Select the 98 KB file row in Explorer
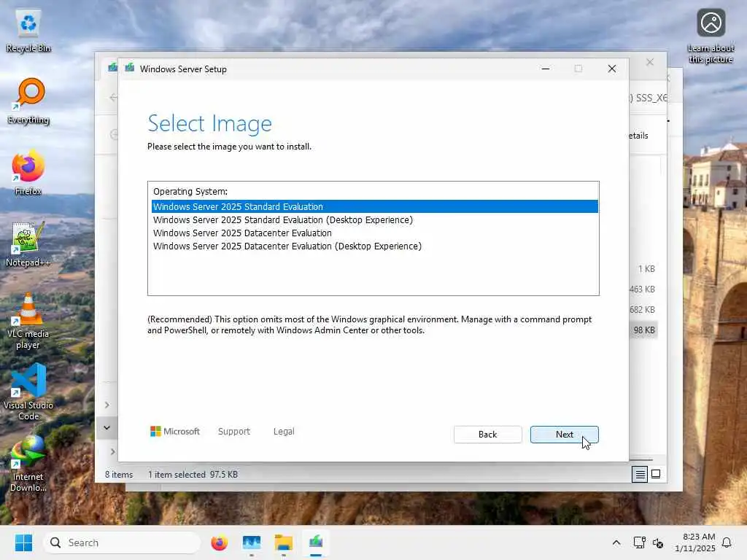 click(644, 330)
